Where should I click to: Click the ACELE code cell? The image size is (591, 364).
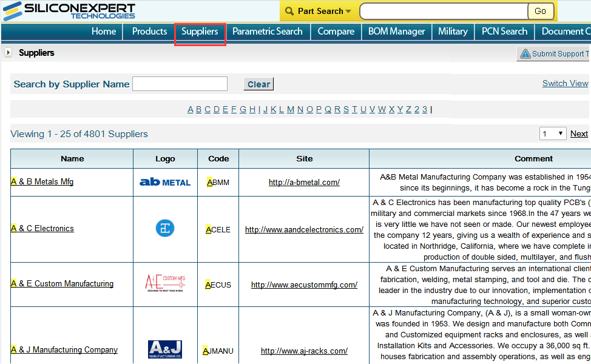tap(218, 229)
